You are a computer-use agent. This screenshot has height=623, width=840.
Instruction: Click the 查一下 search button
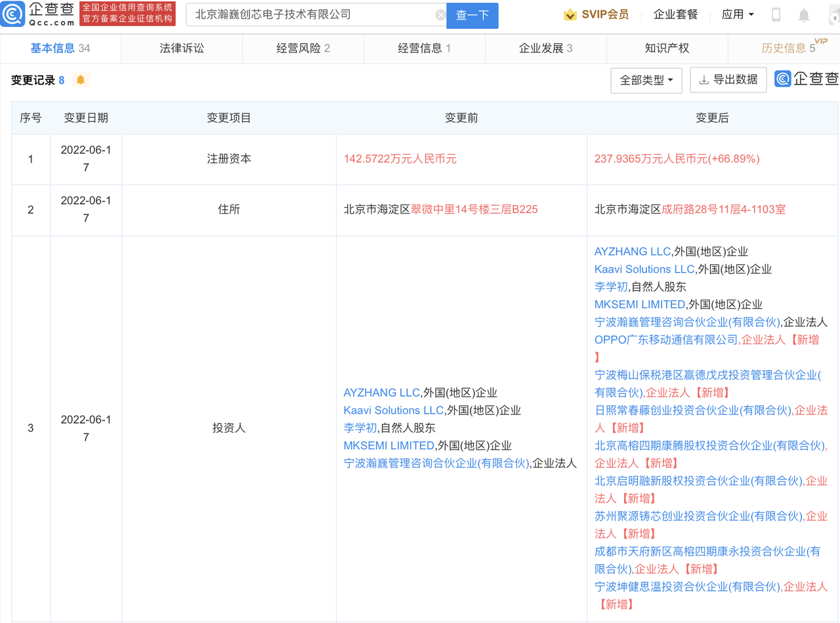tap(474, 14)
